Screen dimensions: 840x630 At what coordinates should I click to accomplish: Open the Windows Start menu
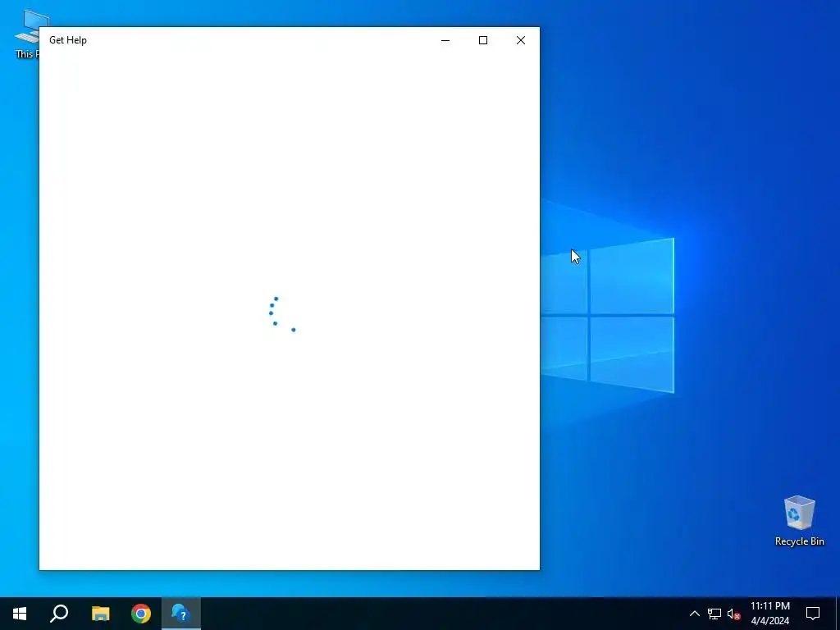(20, 614)
